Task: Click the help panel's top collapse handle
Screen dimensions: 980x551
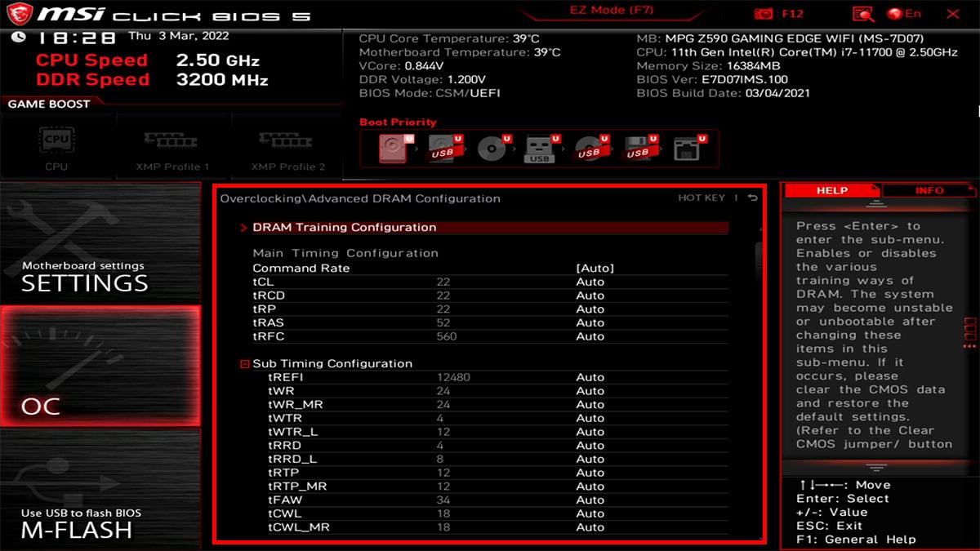Action: tap(875, 203)
